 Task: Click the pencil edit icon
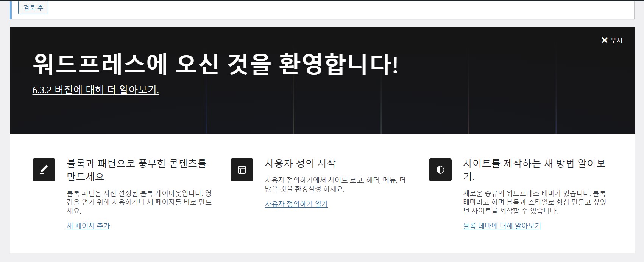click(44, 170)
